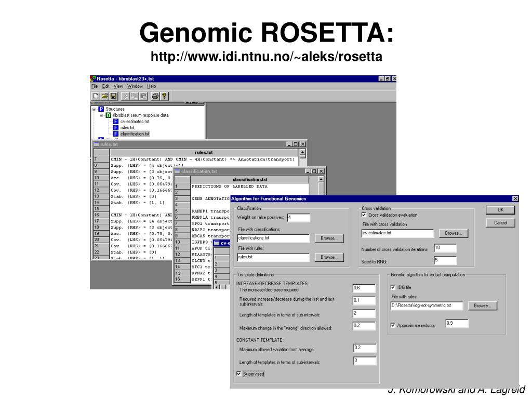Click the rules.txt window scroll up arrow
532x399 pixels.
302,152
